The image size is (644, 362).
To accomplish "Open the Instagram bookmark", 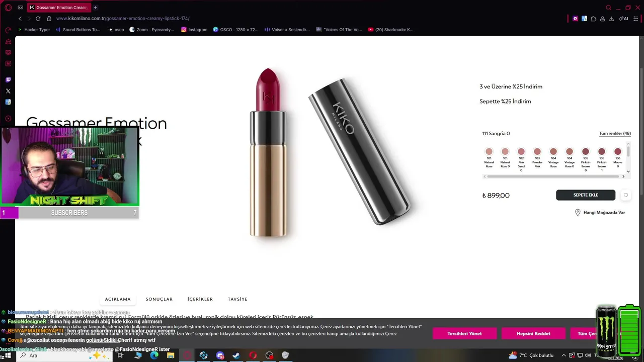I will pyautogui.click(x=194, y=30).
